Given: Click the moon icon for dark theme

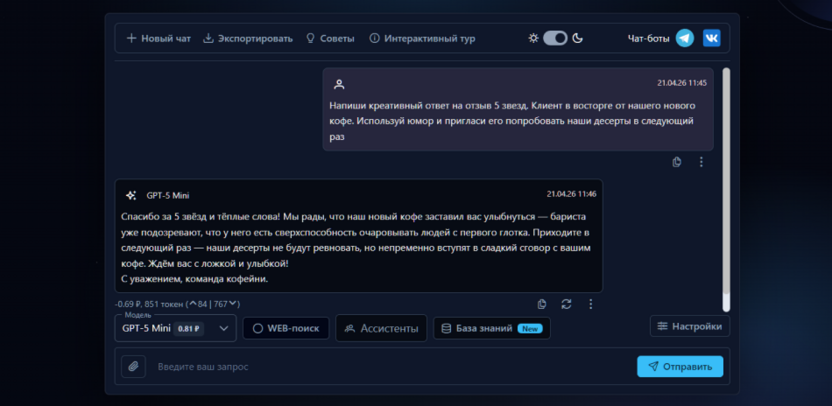Looking at the screenshot, I should coord(578,38).
